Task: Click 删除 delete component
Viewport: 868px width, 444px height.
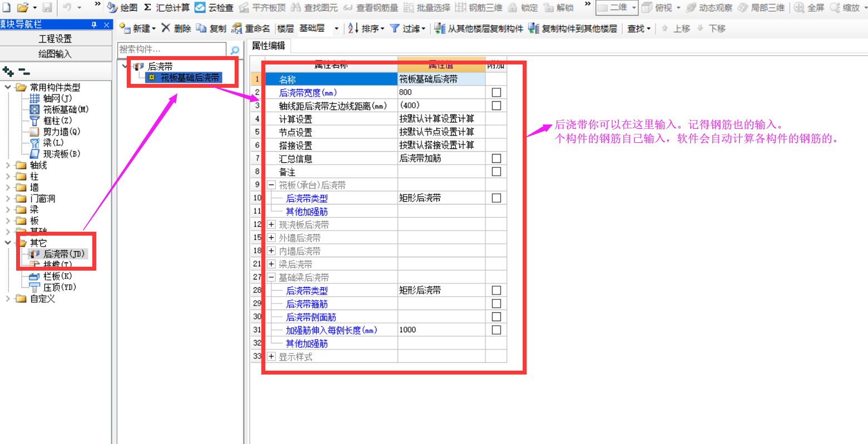Action: 176,28
